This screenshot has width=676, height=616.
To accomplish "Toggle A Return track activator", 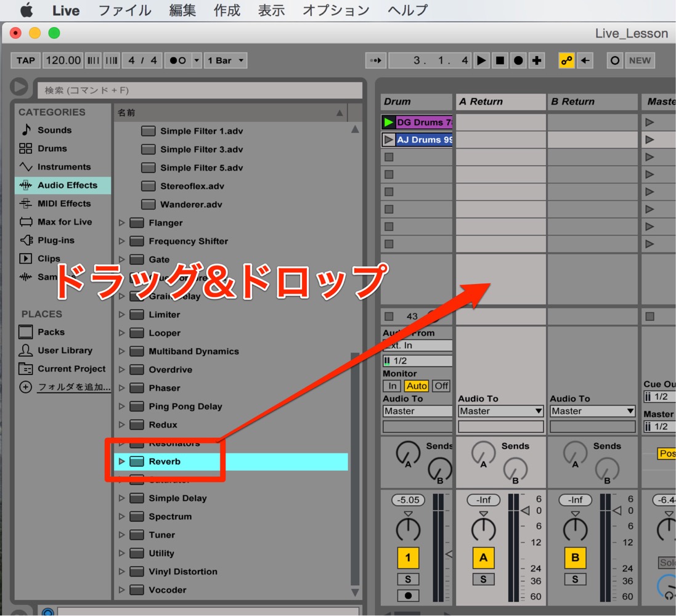I will point(483,558).
